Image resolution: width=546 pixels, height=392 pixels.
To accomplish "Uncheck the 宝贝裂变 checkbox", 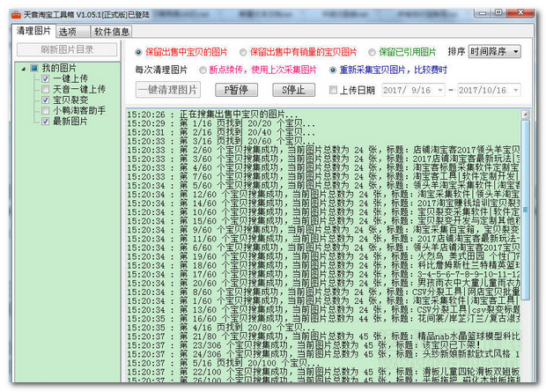I will point(45,100).
